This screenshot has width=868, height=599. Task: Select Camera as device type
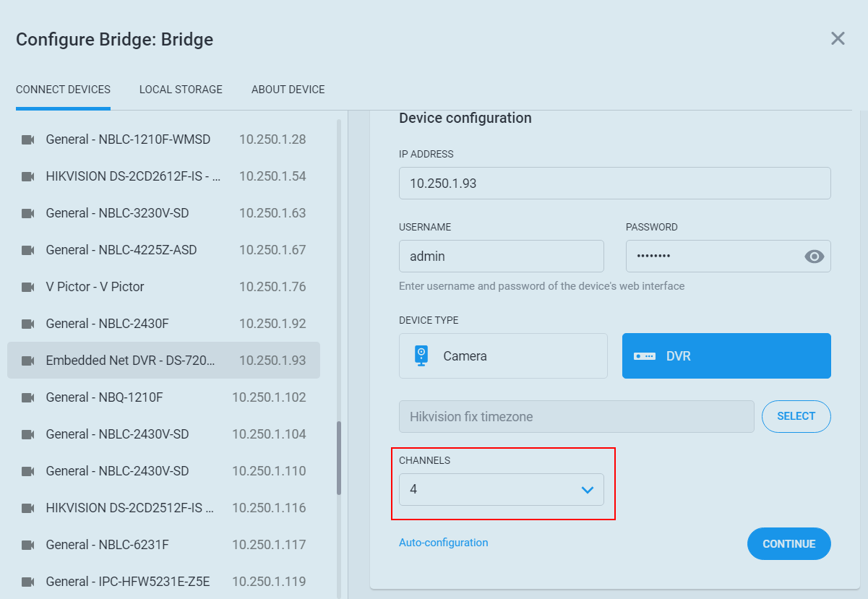503,355
